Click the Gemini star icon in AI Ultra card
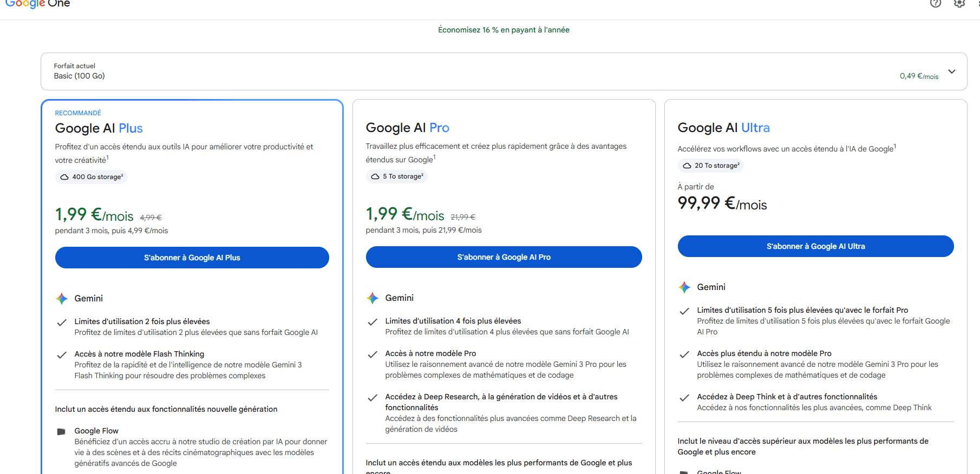Viewport: 980px width, 474px height. [x=684, y=287]
